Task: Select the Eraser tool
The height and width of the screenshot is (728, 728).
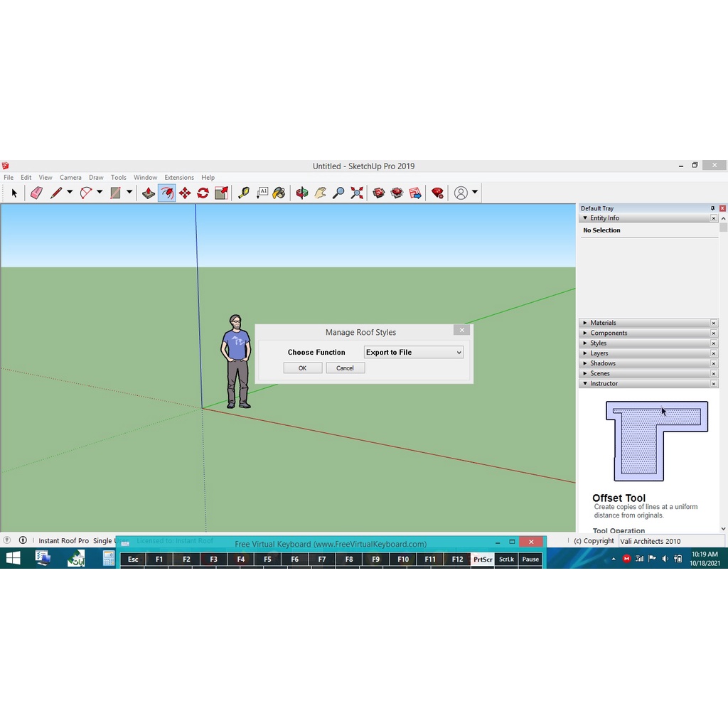Action: pyautogui.click(x=36, y=193)
